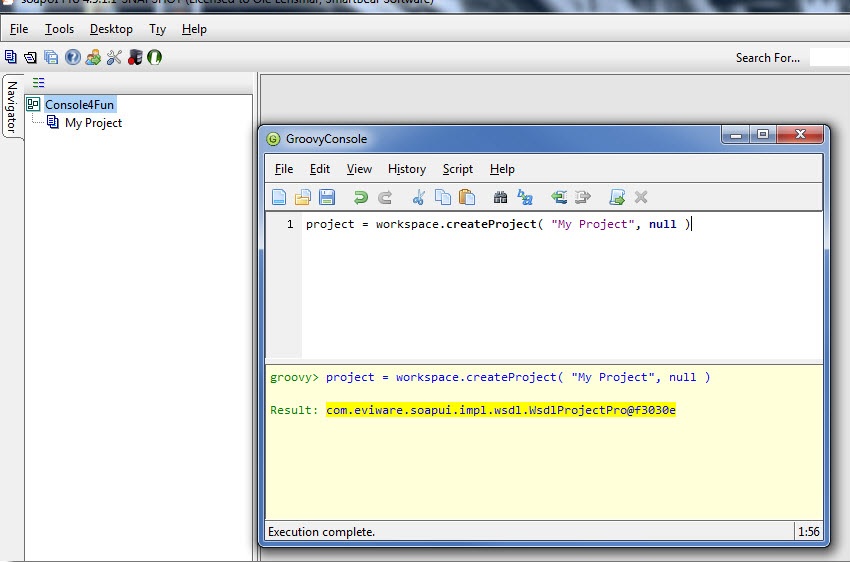Open the GroovyConsole History menu
Image resolution: width=850 pixels, height=562 pixels.
[407, 169]
